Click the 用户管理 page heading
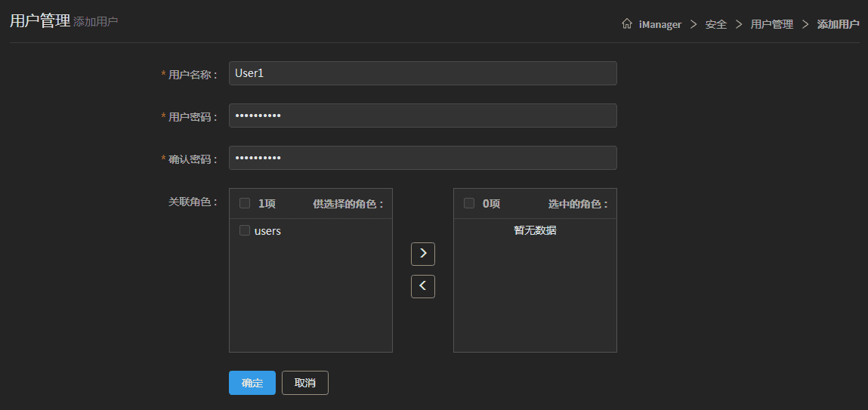This screenshot has height=410, width=868. pos(39,21)
